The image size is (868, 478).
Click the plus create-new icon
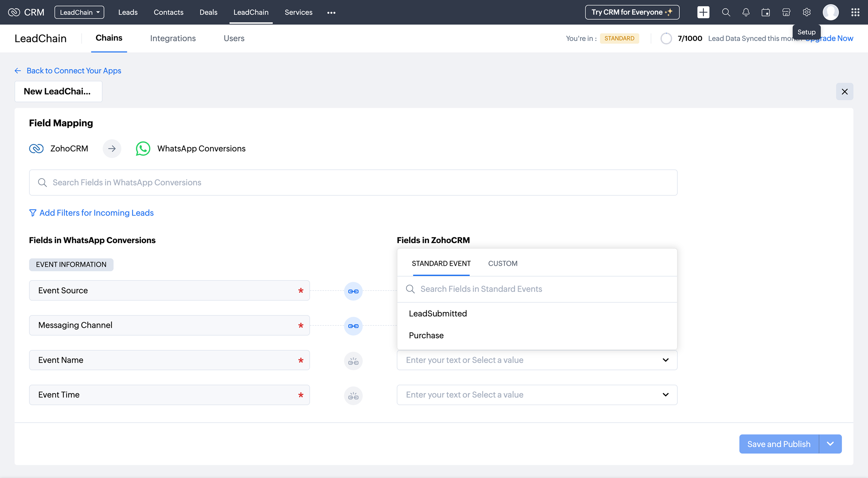pos(703,12)
